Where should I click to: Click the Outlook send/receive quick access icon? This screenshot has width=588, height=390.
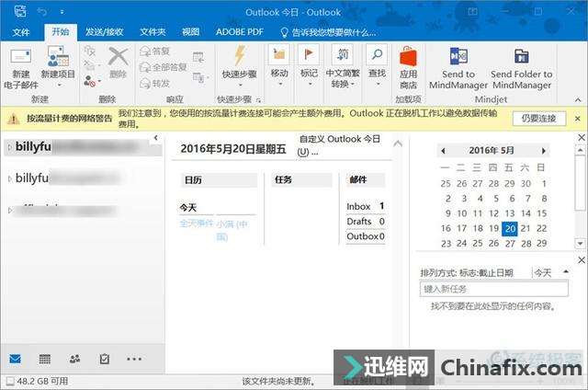pos(20,11)
